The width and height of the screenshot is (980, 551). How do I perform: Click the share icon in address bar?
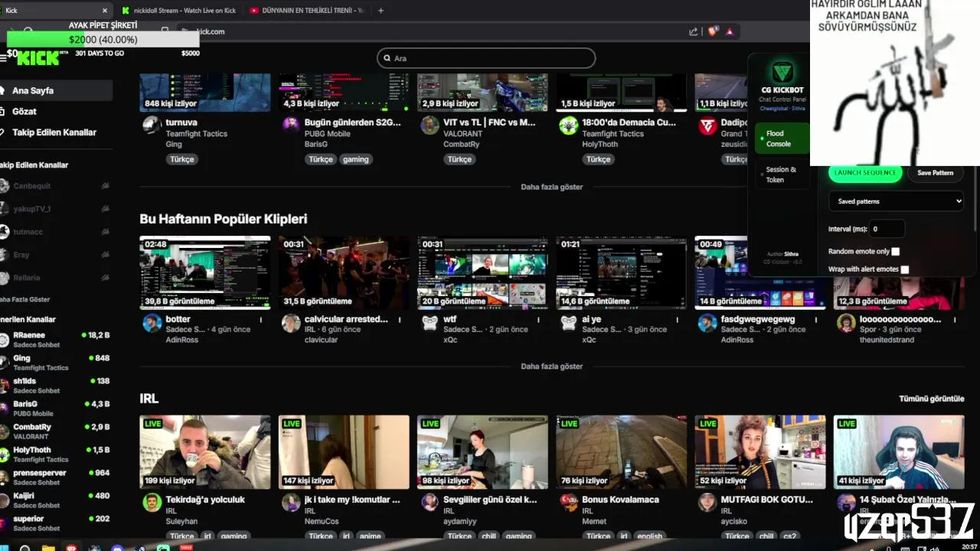(693, 31)
